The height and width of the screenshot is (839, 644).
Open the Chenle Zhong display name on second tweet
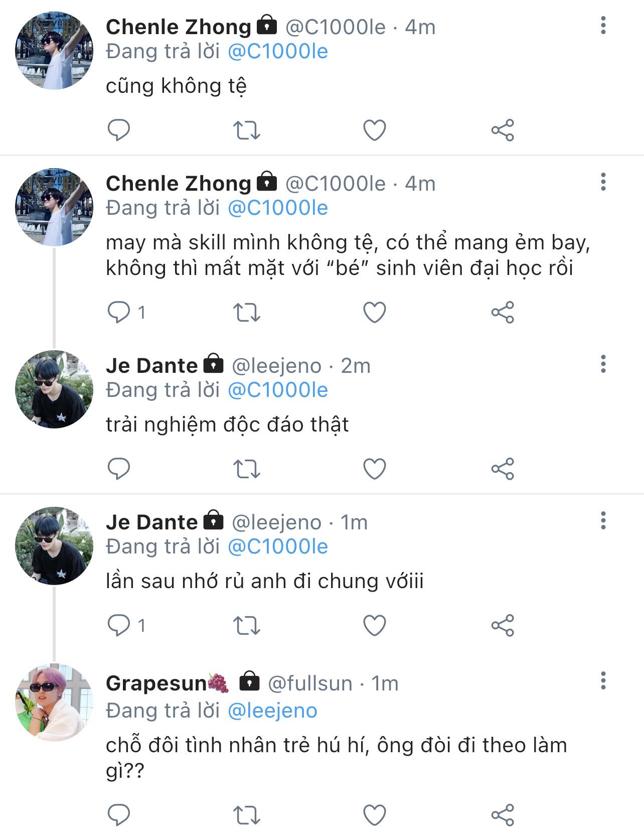(x=178, y=184)
